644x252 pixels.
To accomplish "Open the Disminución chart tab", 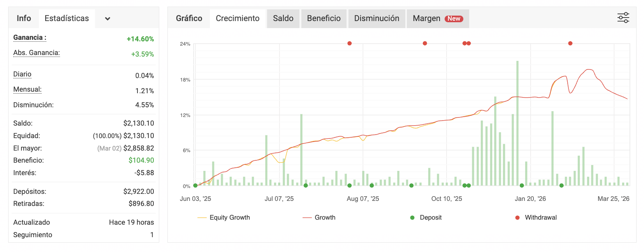I will click(377, 18).
